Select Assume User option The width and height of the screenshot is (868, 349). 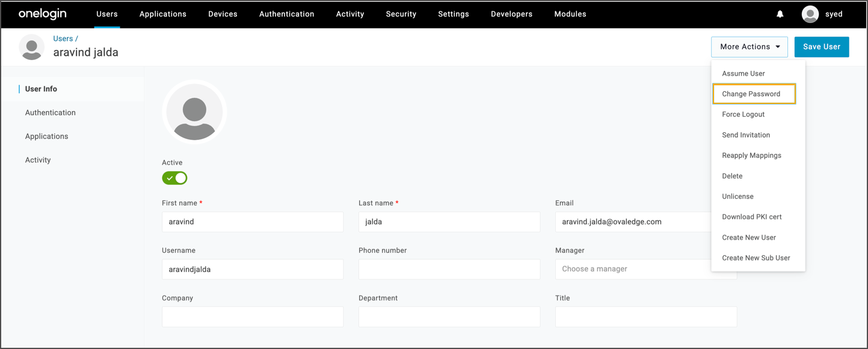click(743, 74)
